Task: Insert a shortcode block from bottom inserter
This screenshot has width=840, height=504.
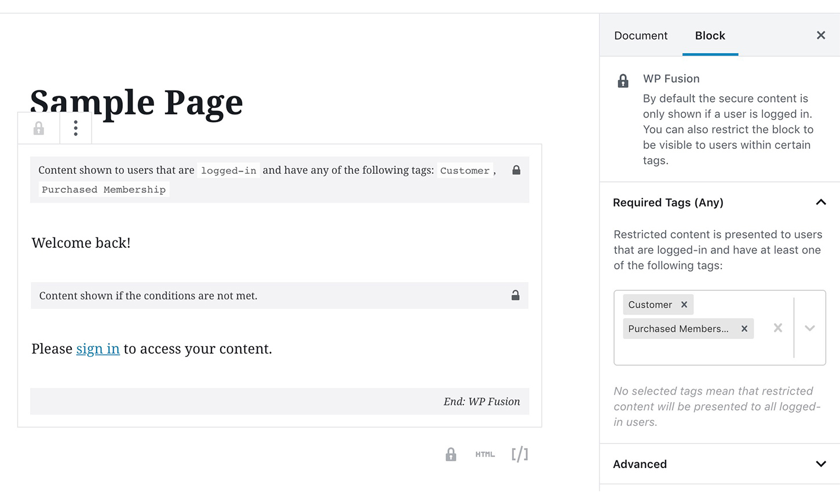Action: point(520,454)
